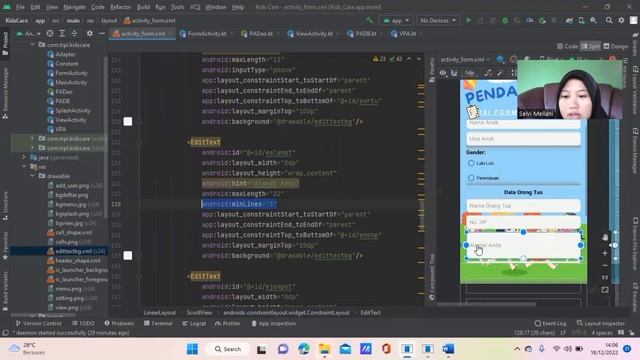Collapse the drawable folder
Screen dimensions: 640x360
click(33, 176)
